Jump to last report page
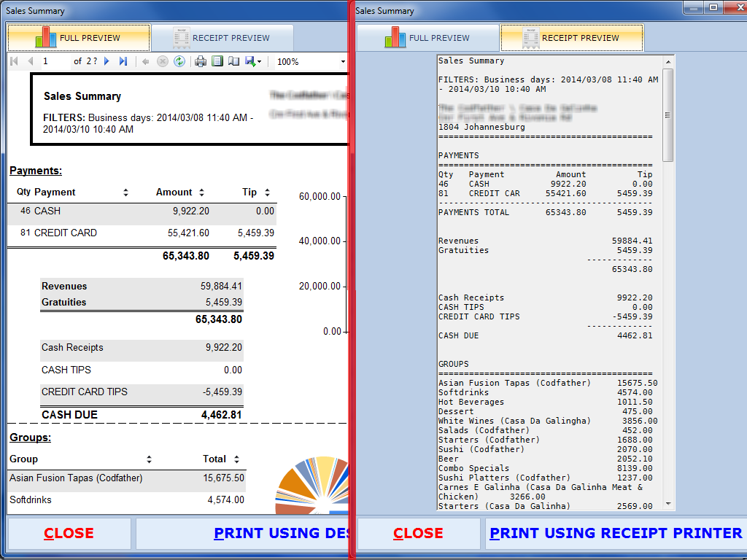 (x=123, y=62)
